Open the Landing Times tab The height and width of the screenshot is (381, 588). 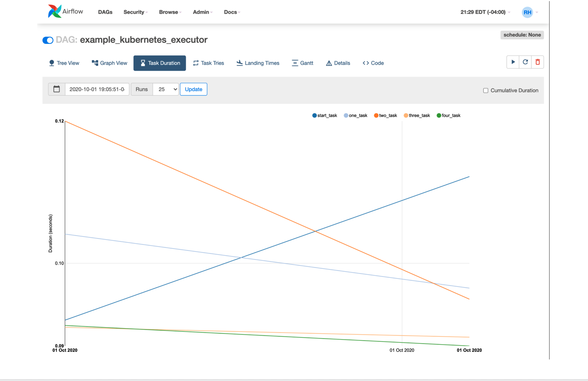point(258,63)
